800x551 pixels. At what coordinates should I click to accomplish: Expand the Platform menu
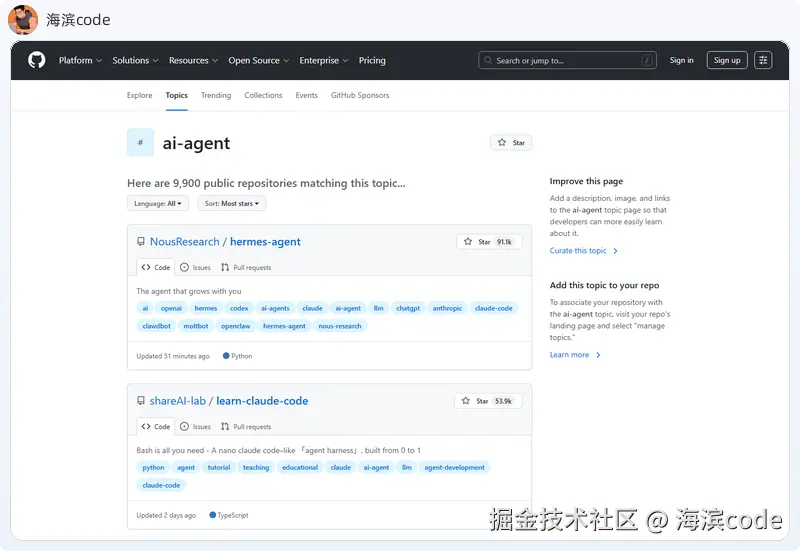[x=80, y=60]
